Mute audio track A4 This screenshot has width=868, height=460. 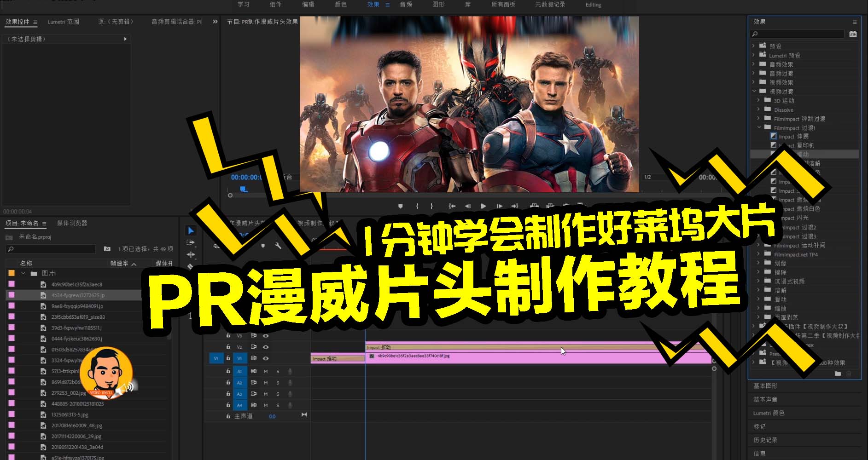click(x=266, y=405)
